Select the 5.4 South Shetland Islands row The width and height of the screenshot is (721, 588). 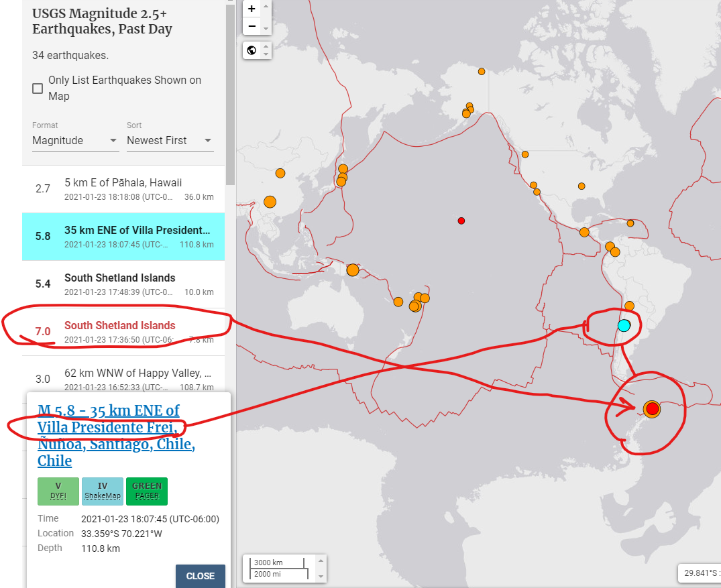(x=123, y=284)
